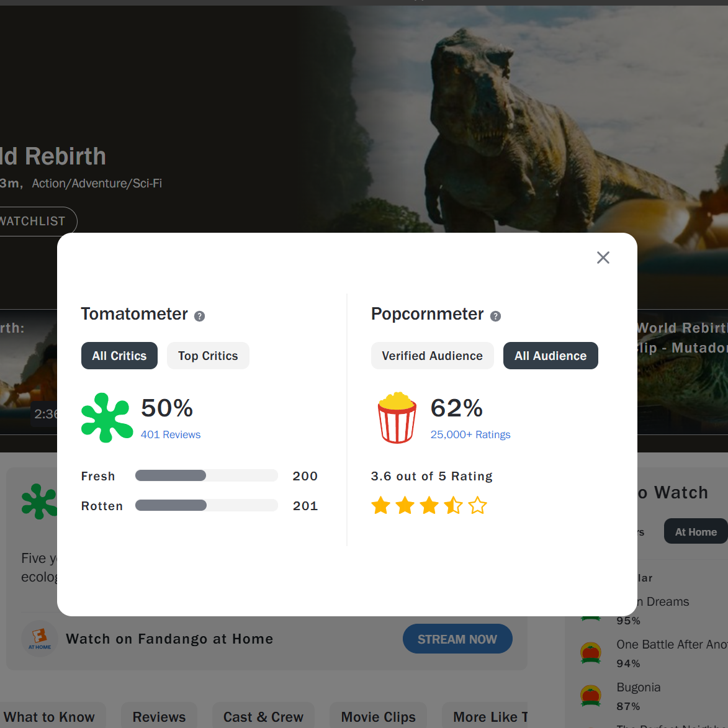The width and height of the screenshot is (728, 728).
Task: Click the first gold star rating
Action: point(380,505)
